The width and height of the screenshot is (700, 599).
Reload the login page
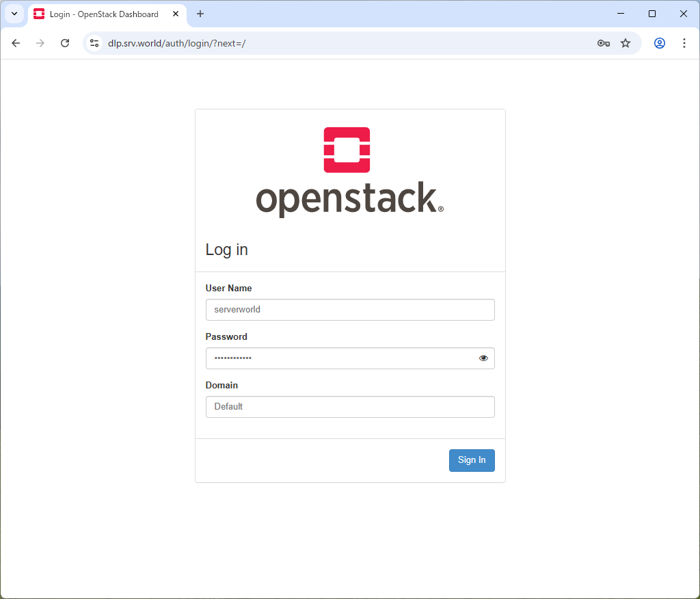tap(65, 43)
